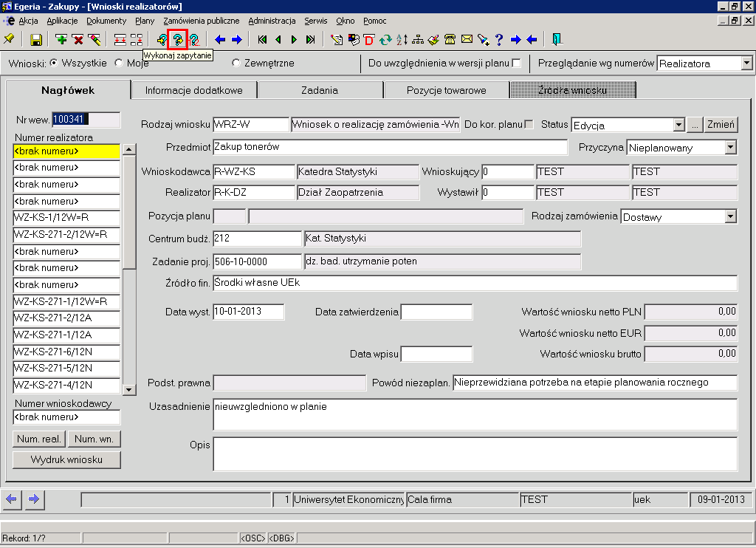Open the Akcja menu
The image size is (756, 548).
(x=29, y=21)
